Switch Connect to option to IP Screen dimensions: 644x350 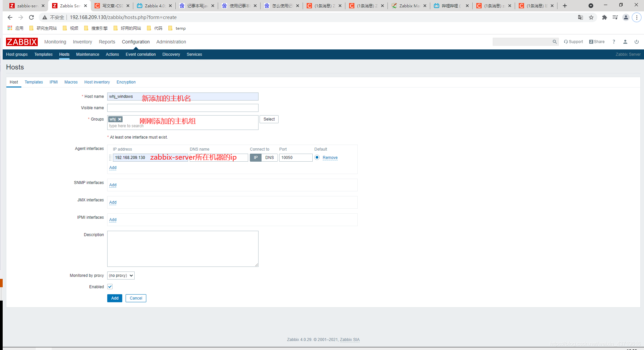256,158
